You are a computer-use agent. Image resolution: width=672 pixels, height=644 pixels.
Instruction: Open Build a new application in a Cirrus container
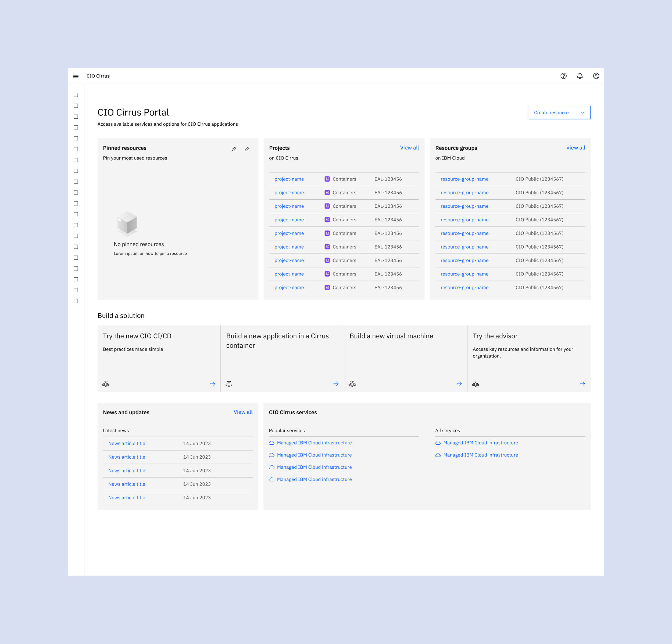click(277, 341)
